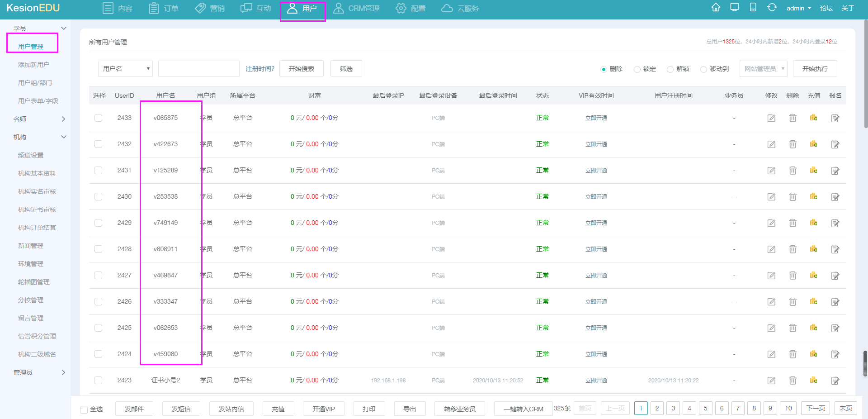868x419 pixels.
Task: Click the refresh icon in top bar
Action: coord(772,8)
